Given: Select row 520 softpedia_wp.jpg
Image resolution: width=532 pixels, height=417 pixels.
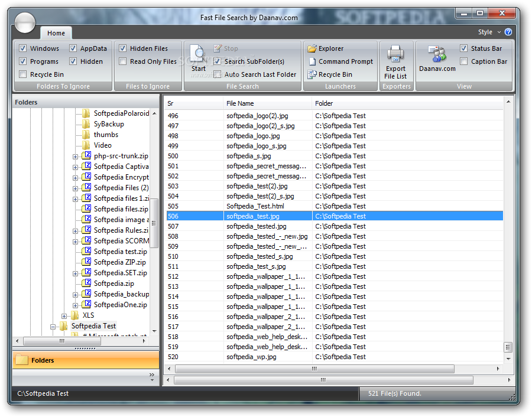Looking at the screenshot, I should (335, 357).
